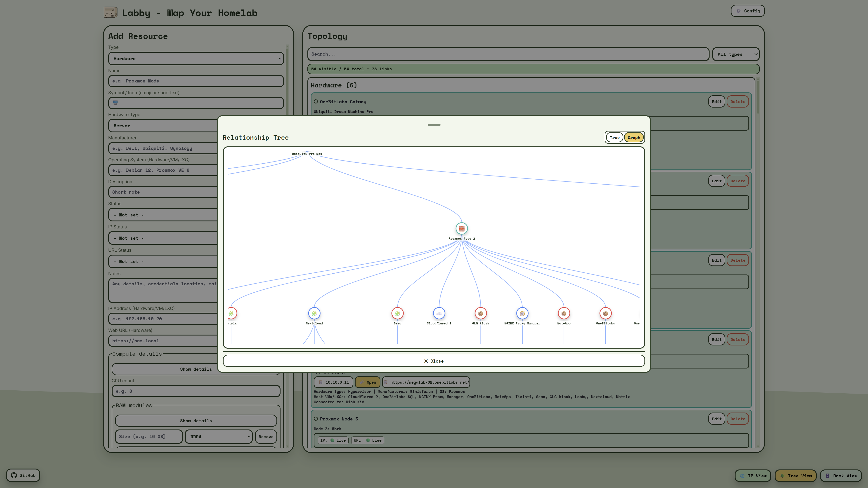The image size is (868, 488).
Task: Open the Type dropdown showing Hardware
Action: [x=196, y=59]
